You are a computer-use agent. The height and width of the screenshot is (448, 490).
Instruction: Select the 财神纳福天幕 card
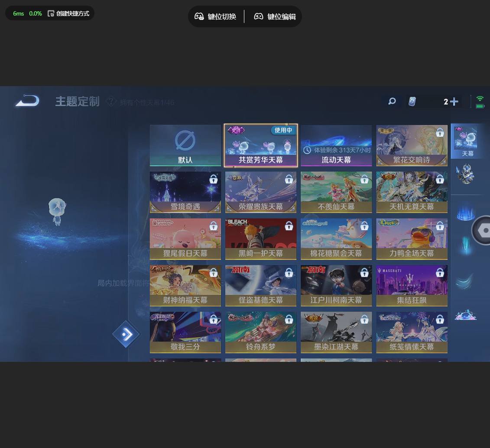185,286
